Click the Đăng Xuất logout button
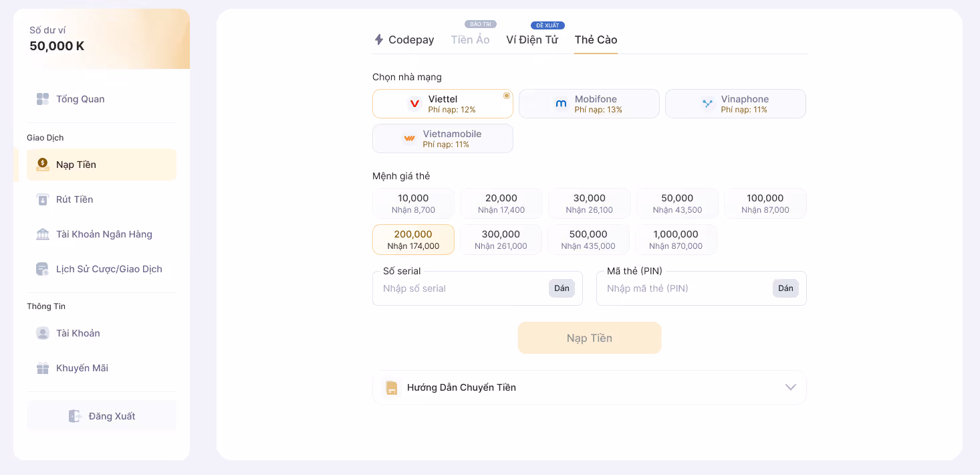Image resolution: width=980 pixels, height=475 pixels. click(x=102, y=416)
